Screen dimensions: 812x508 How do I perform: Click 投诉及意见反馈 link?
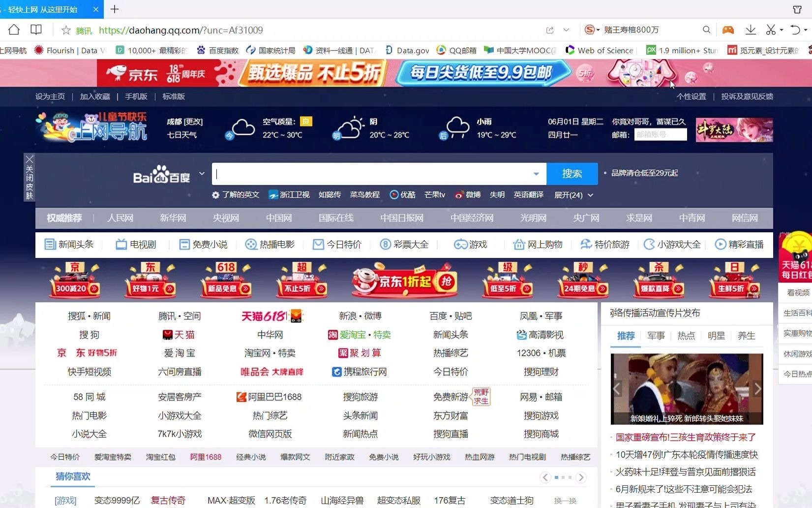(x=747, y=96)
